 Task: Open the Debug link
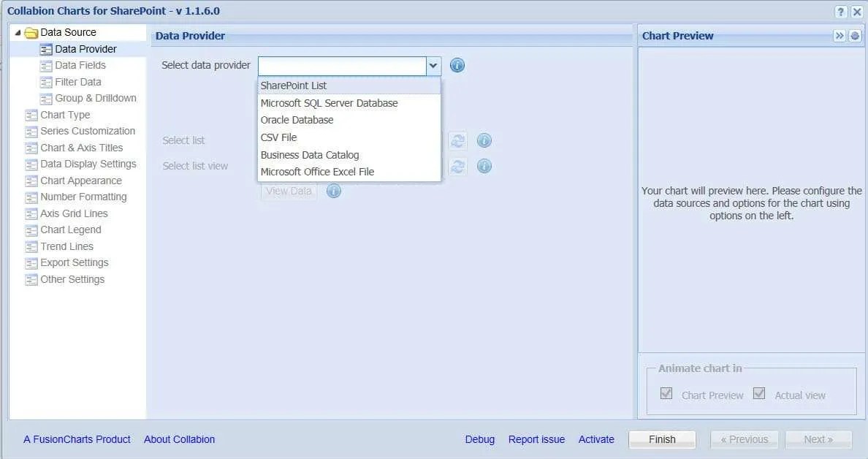click(480, 439)
